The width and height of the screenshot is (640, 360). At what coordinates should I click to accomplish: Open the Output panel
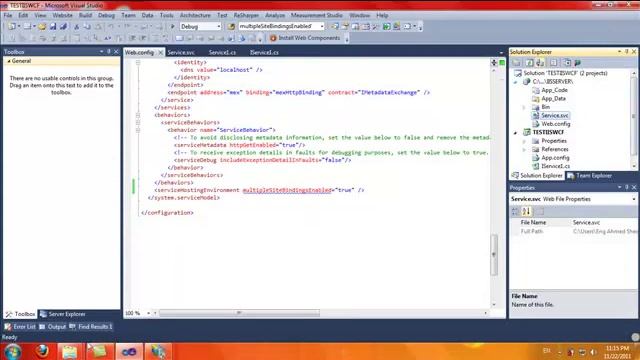[52, 327]
